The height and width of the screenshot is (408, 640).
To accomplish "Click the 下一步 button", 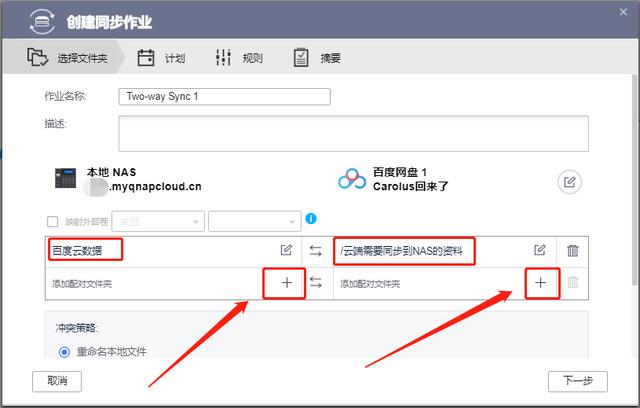I will tap(578, 381).
